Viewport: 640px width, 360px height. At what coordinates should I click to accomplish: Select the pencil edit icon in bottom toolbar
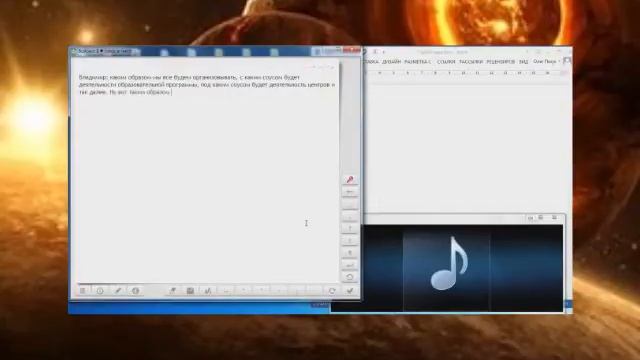point(118,291)
